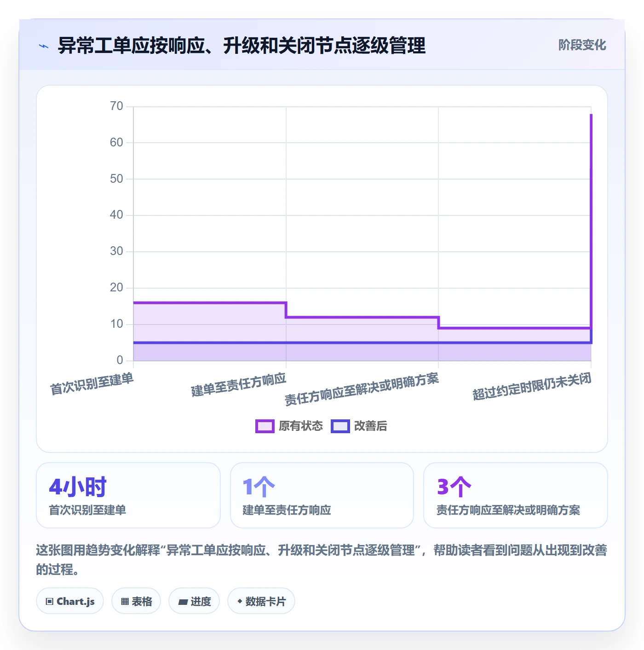The height and width of the screenshot is (650, 644).
Task: Click the 改善后 legend text
Action: pos(371,426)
